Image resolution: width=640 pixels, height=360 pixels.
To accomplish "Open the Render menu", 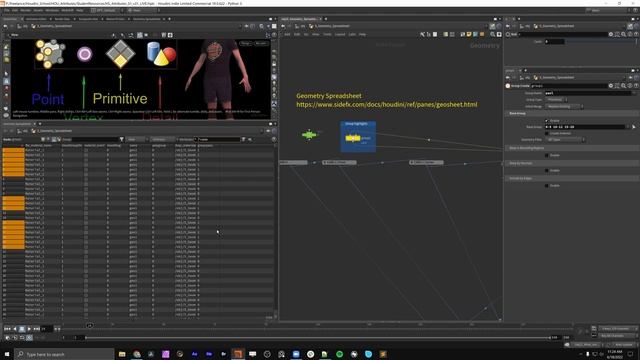I will [x=25, y=10].
